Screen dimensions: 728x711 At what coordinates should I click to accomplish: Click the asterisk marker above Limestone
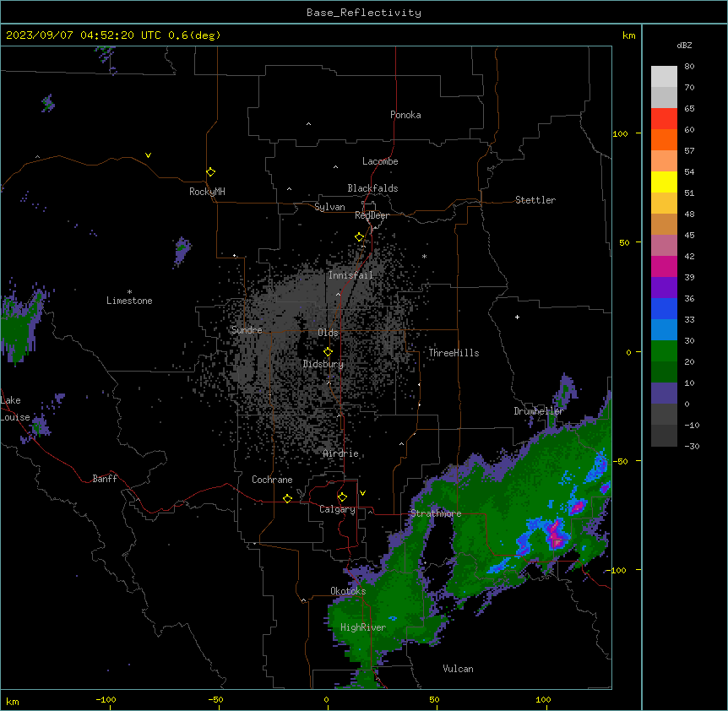tap(129, 292)
